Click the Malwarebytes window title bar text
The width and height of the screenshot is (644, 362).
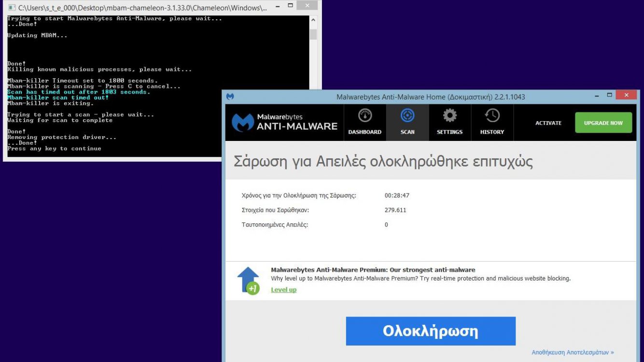click(x=431, y=97)
